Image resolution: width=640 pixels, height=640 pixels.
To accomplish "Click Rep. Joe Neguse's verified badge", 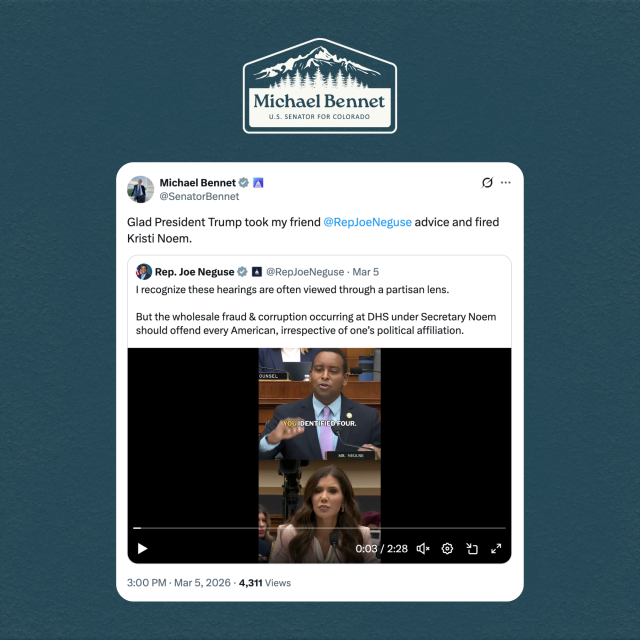I will (242, 272).
